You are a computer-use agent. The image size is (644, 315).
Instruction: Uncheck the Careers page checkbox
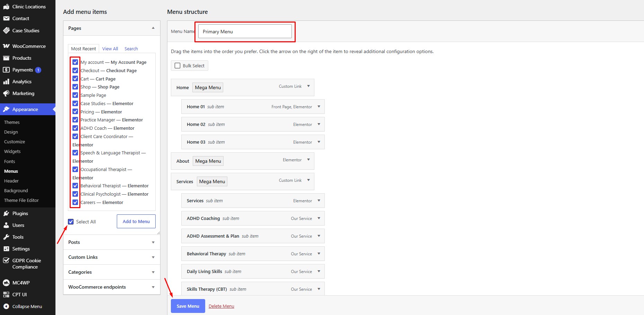coord(75,202)
